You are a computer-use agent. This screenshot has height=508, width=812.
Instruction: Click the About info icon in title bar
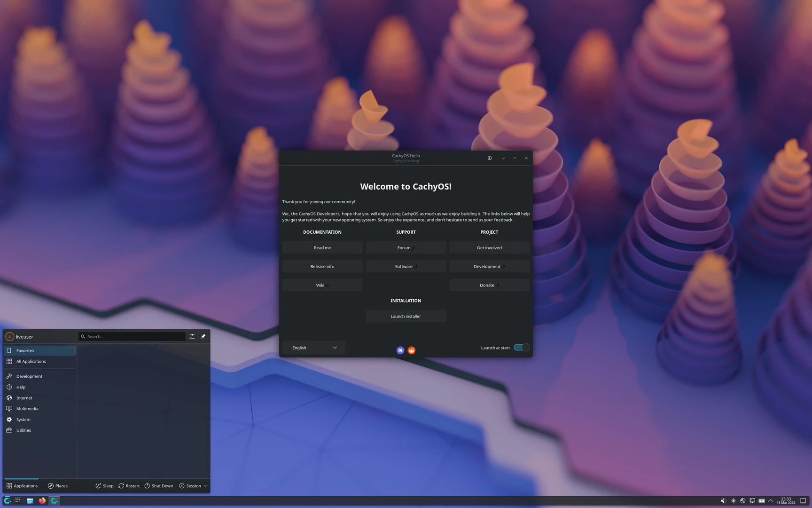[490, 158]
